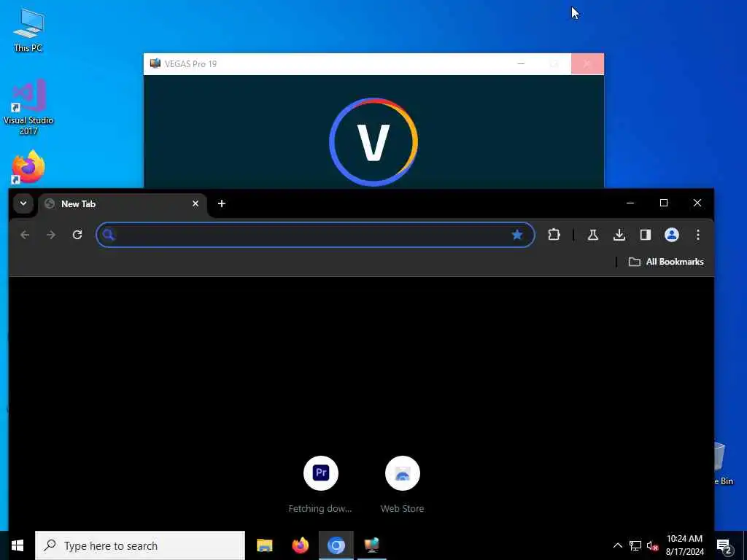Click VEGAS Pro 19 title bar icon

(155, 64)
